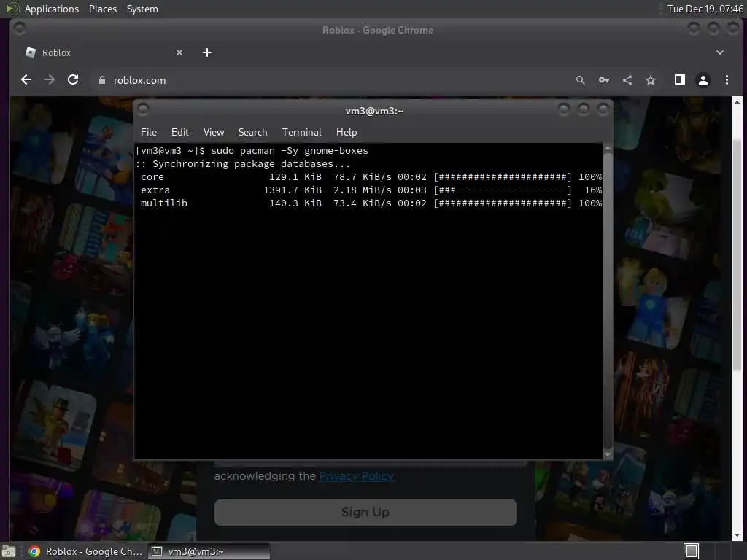Screen dimensions: 747x560
Task: Open terminal View menu
Action: (214, 133)
